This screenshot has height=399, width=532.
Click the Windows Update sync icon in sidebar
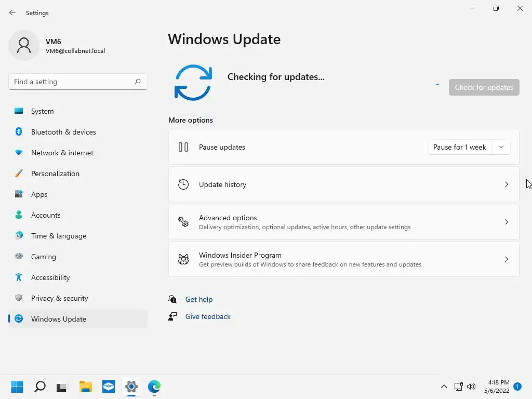coord(19,318)
